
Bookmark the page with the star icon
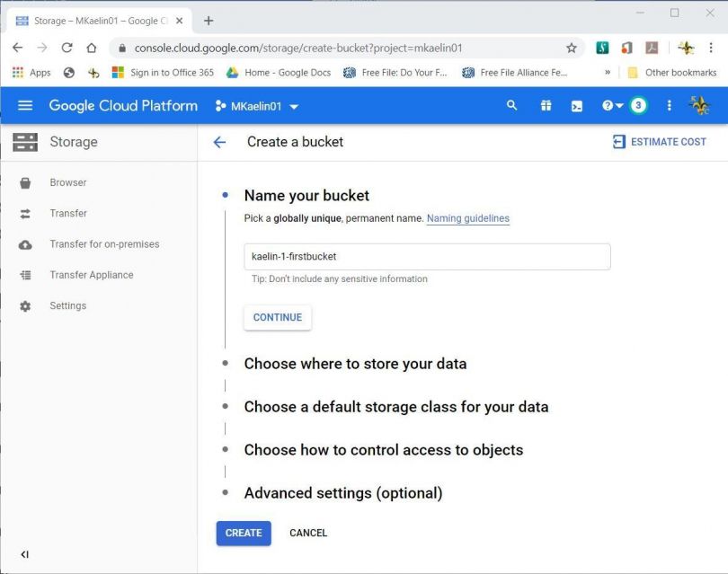(570, 48)
